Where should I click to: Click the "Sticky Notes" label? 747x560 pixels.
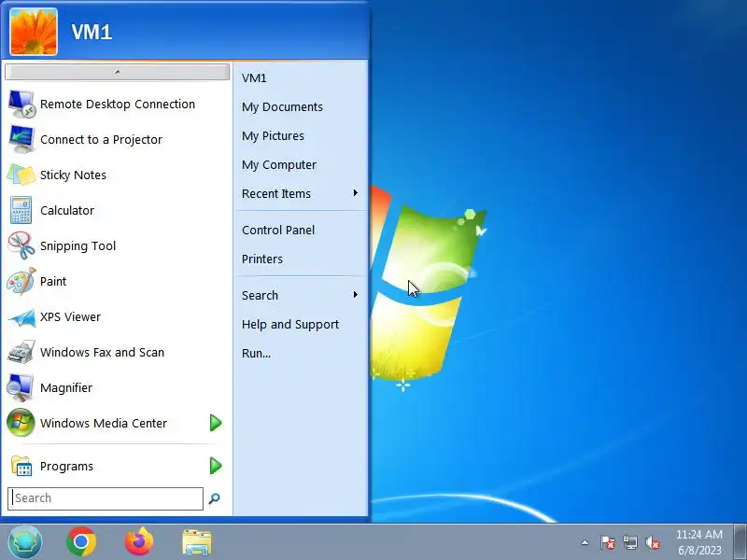[73, 175]
